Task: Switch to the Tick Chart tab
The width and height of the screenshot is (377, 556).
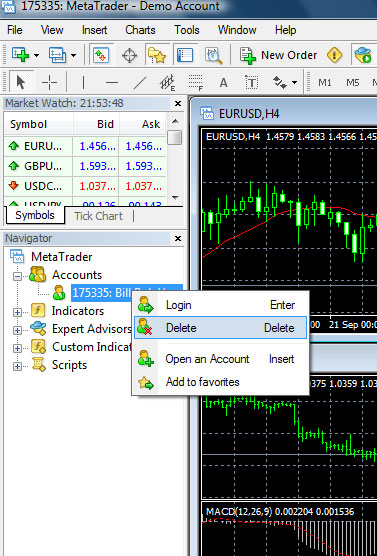Action: (99, 216)
